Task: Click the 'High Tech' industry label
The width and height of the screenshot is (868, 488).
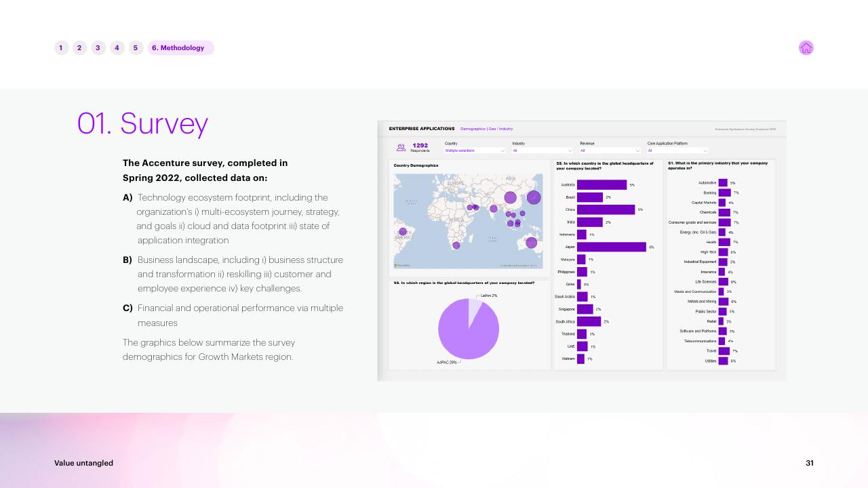Action: (x=709, y=252)
